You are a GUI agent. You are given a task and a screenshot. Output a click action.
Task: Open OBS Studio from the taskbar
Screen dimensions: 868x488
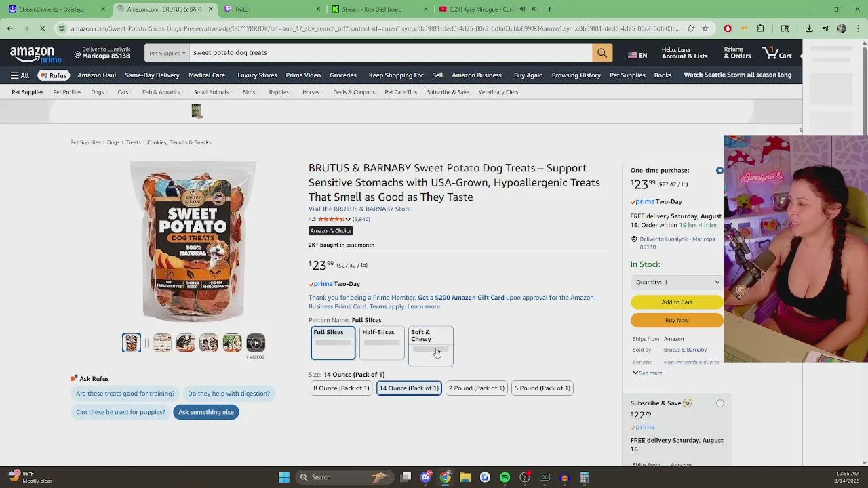pyautogui.click(x=524, y=477)
